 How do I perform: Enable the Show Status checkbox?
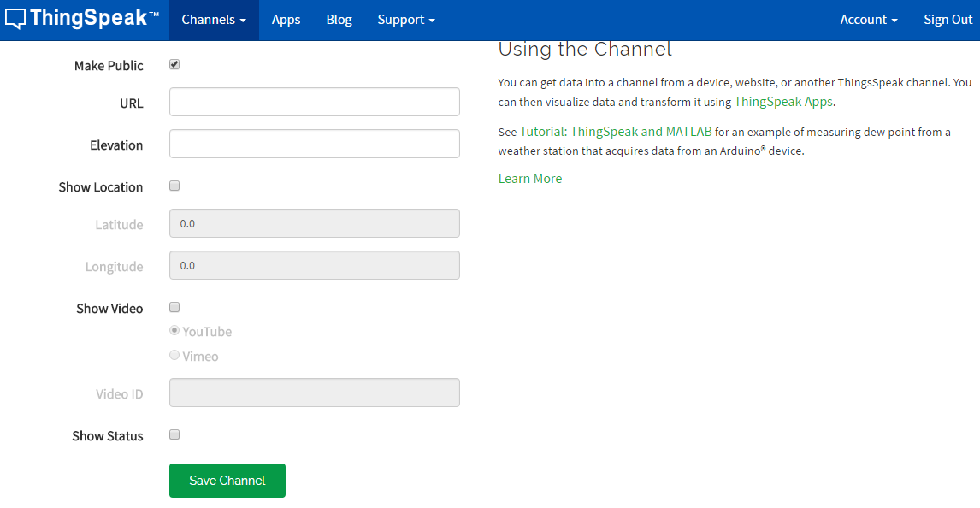[174, 434]
